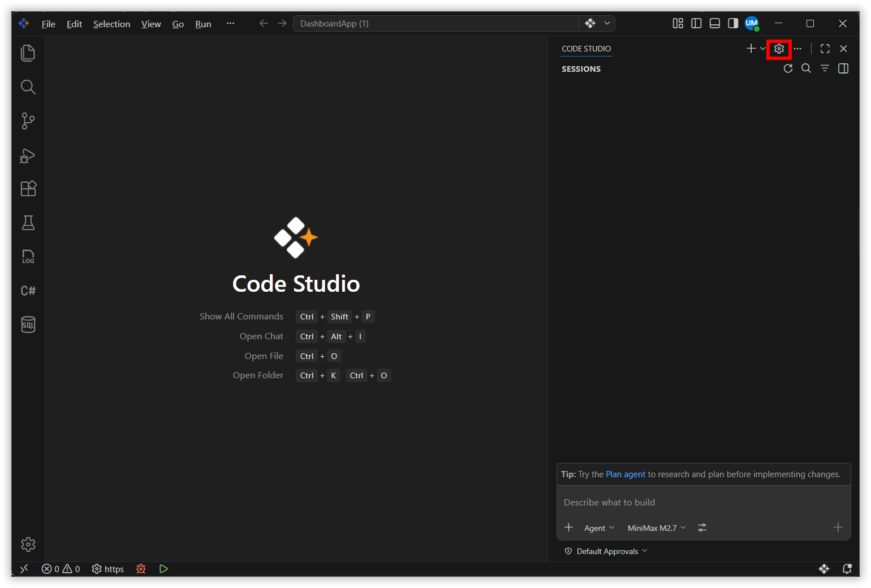The image size is (871, 588).
Task: Maximize the Code Studio panel
Action: point(825,49)
